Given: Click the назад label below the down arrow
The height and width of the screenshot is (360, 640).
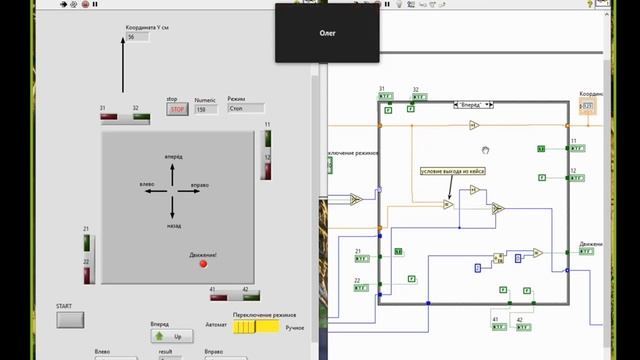Looking at the screenshot, I should (x=174, y=226).
